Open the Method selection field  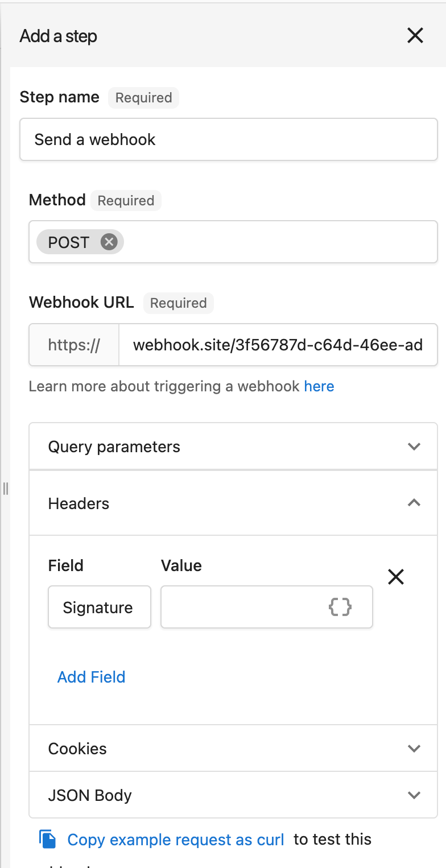point(233,242)
